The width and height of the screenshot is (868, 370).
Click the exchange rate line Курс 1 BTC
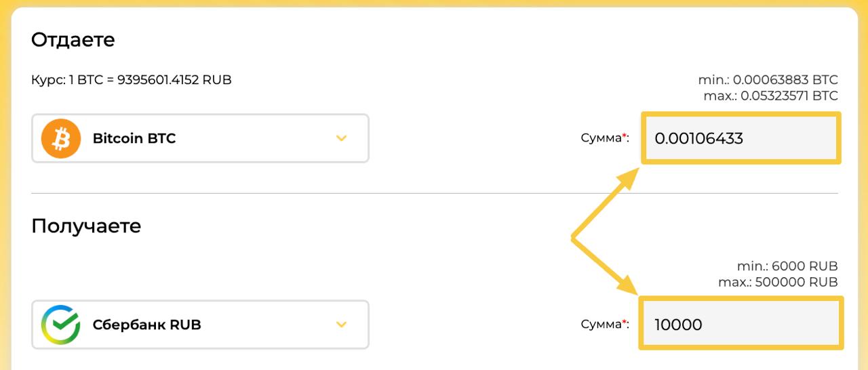pos(132,80)
